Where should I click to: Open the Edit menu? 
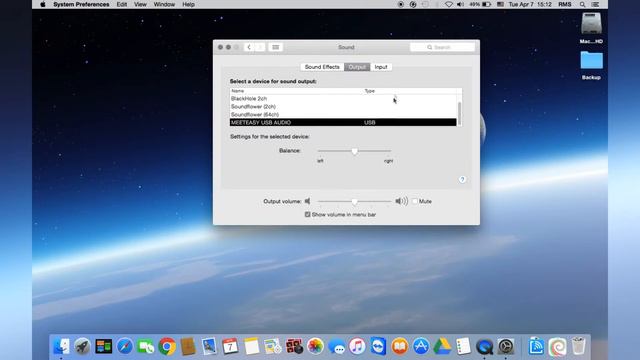coord(122,4)
